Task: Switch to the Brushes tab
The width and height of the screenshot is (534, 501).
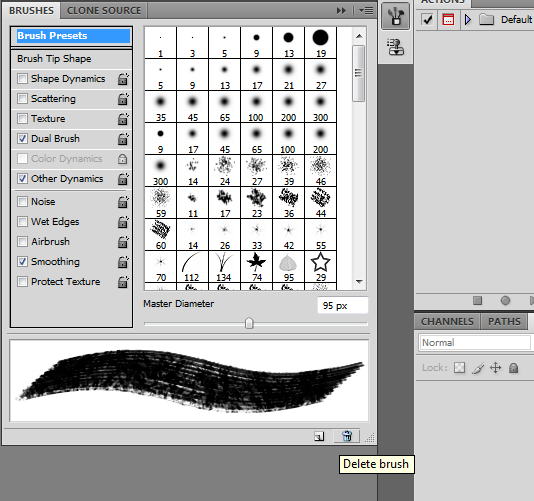Action: click(31, 11)
